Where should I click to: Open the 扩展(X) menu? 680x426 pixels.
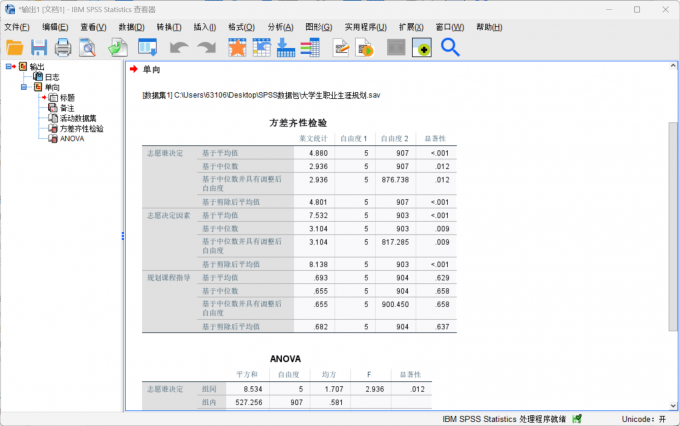pos(411,27)
